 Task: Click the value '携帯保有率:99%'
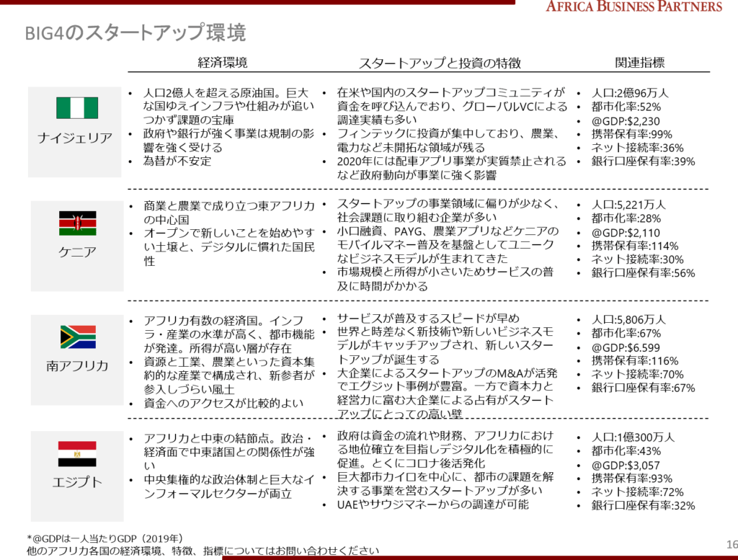(631, 134)
